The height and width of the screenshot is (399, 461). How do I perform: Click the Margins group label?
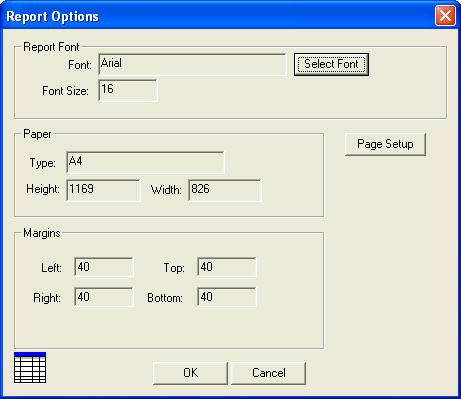(x=42, y=233)
